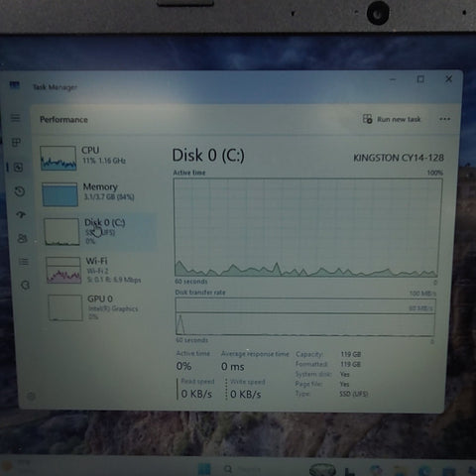Click the 0 KB/s write speed value
The image size is (476, 476).
245,394
